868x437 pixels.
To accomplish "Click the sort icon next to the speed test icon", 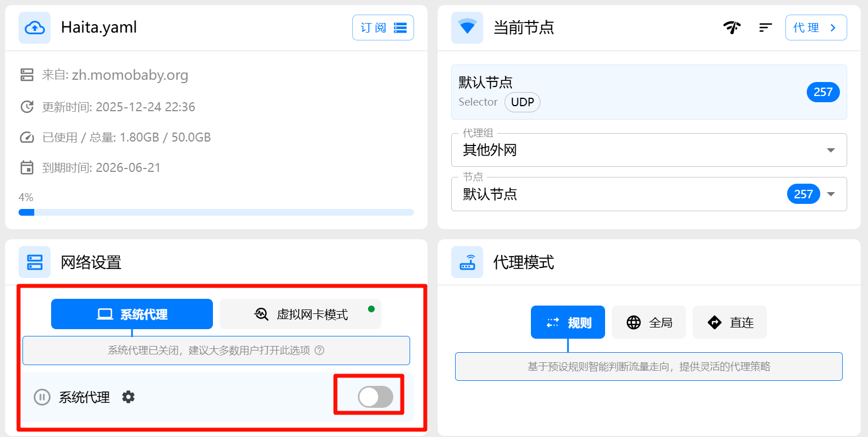I will tap(765, 27).
